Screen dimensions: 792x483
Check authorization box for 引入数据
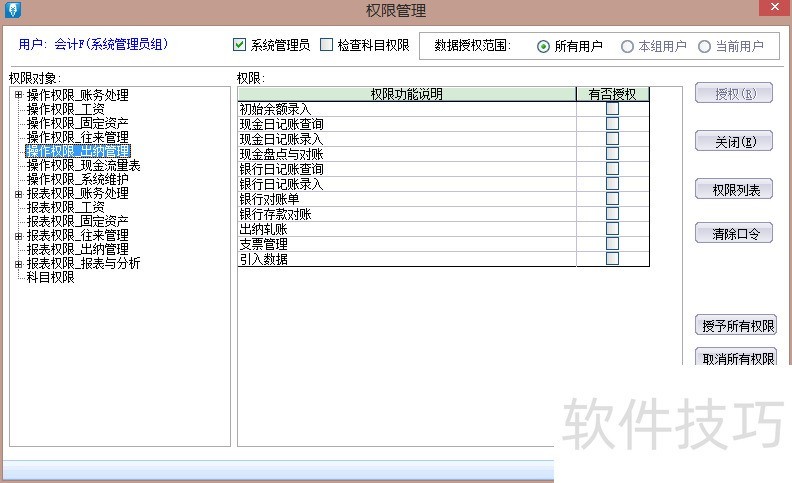612,259
